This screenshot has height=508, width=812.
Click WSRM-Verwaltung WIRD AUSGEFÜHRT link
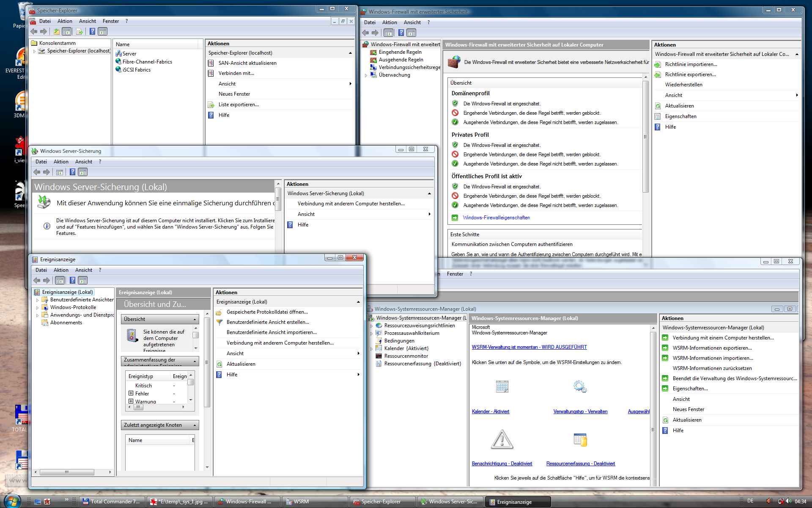(529, 347)
